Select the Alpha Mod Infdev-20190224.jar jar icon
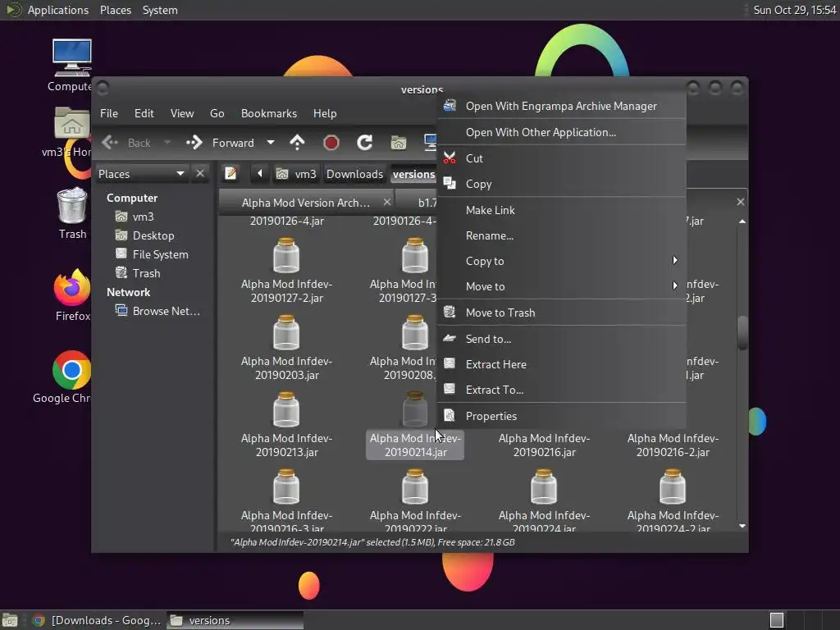The image size is (840, 630). coord(544,487)
